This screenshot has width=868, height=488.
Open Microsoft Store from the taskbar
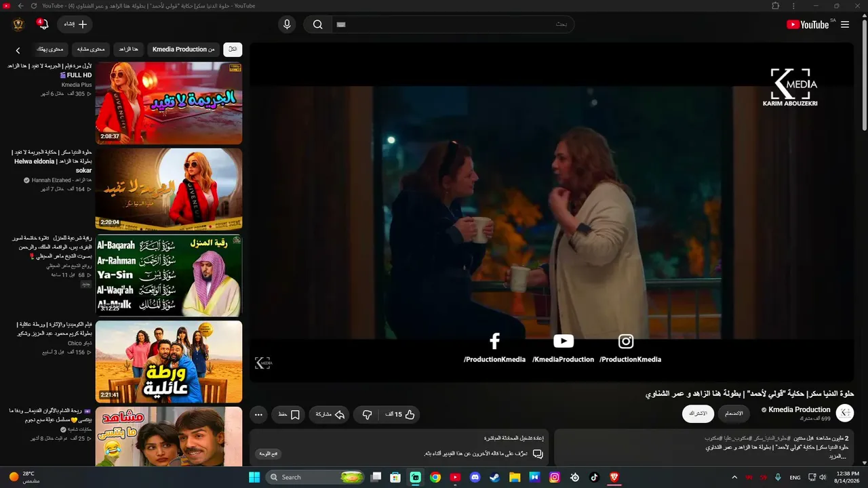click(395, 477)
